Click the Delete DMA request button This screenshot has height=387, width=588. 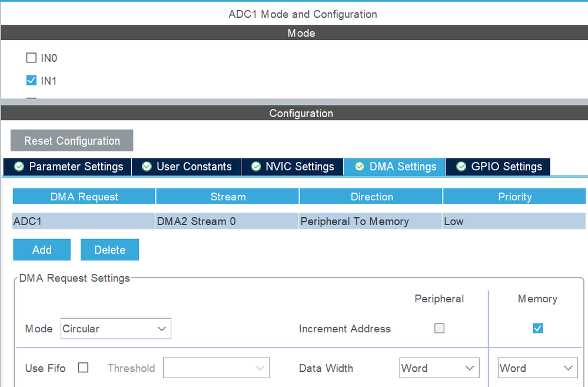[x=109, y=250]
